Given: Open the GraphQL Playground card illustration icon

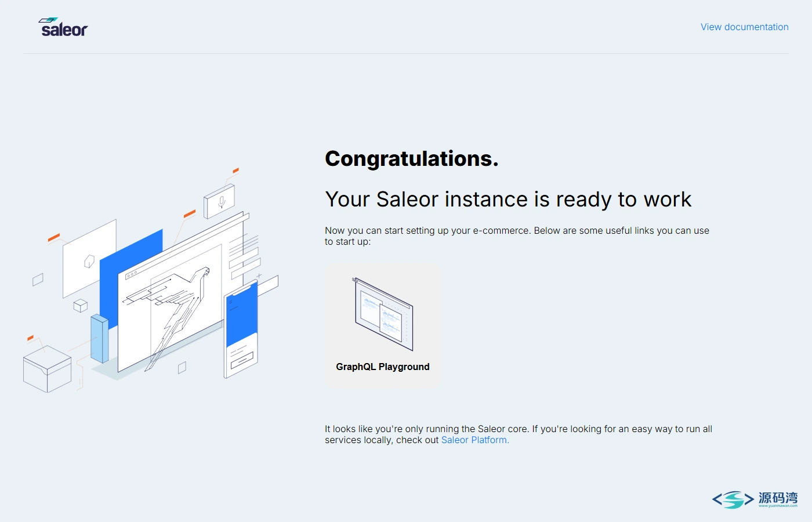Looking at the screenshot, I should point(383,314).
